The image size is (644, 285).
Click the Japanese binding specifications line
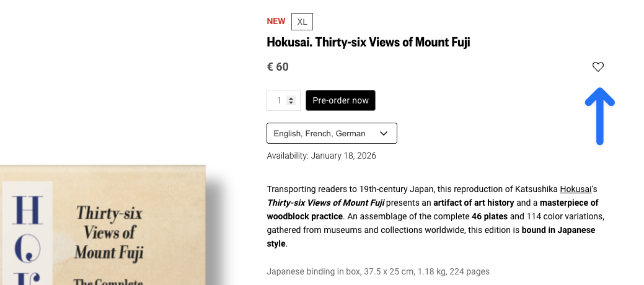[378, 271]
